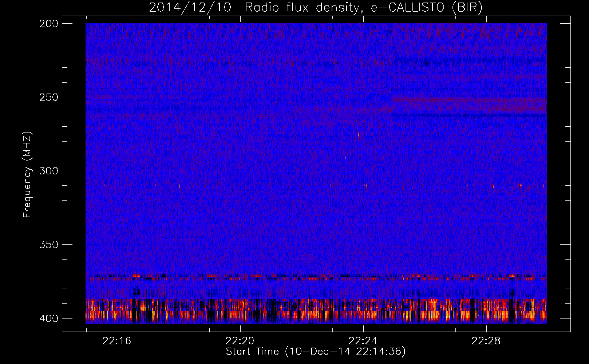Image resolution: width=589 pixels, height=364 pixels.
Task: Click the 'Frequency (MHZ)' axis label
Action: [27, 174]
